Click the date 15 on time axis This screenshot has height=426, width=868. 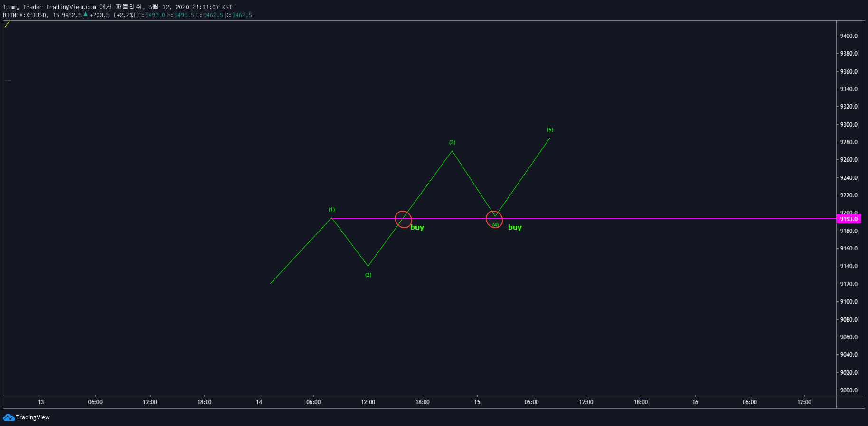(x=477, y=402)
